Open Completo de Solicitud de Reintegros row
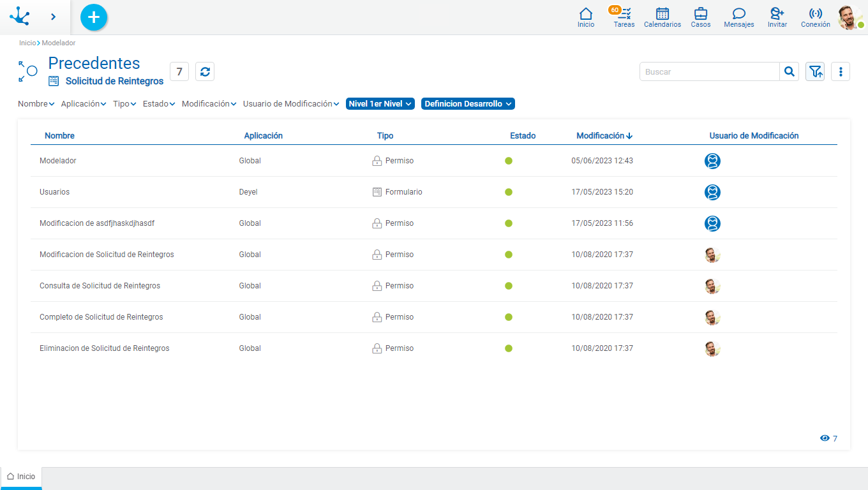The image size is (868, 490). pyautogui.click(x=101, y=317)
